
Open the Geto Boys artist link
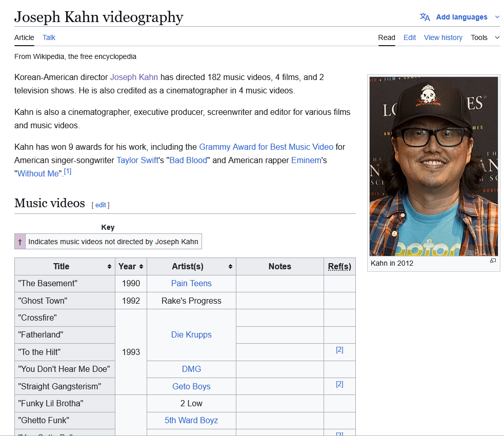pos(191,386)
